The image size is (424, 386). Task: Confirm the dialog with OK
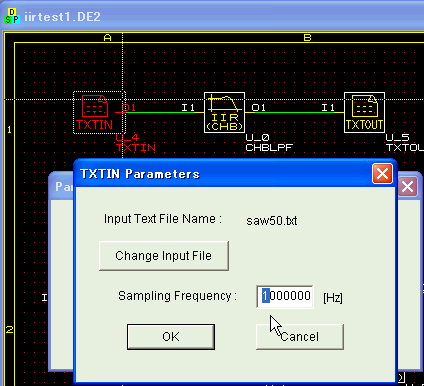pos(171,337)
